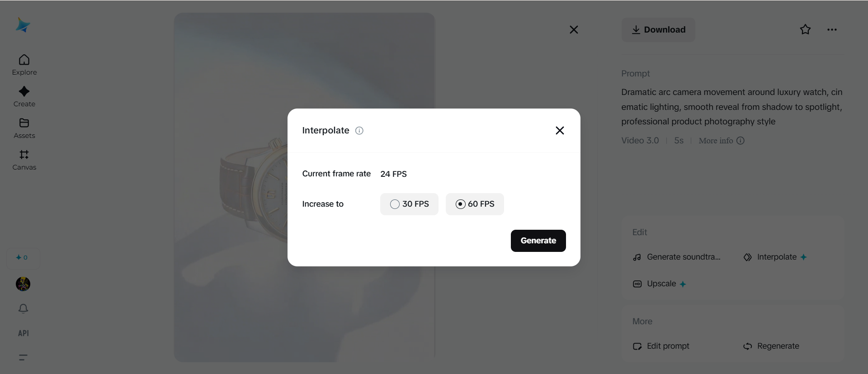Select the 30 FPS option
The height and width of the screenshot is (374, 868).
(409, 204)
